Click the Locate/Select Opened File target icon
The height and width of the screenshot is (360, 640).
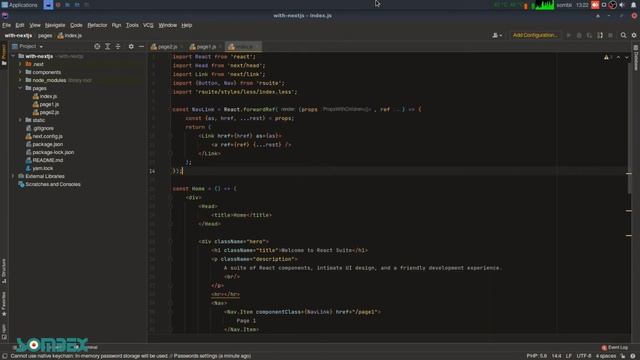(97, 47)
